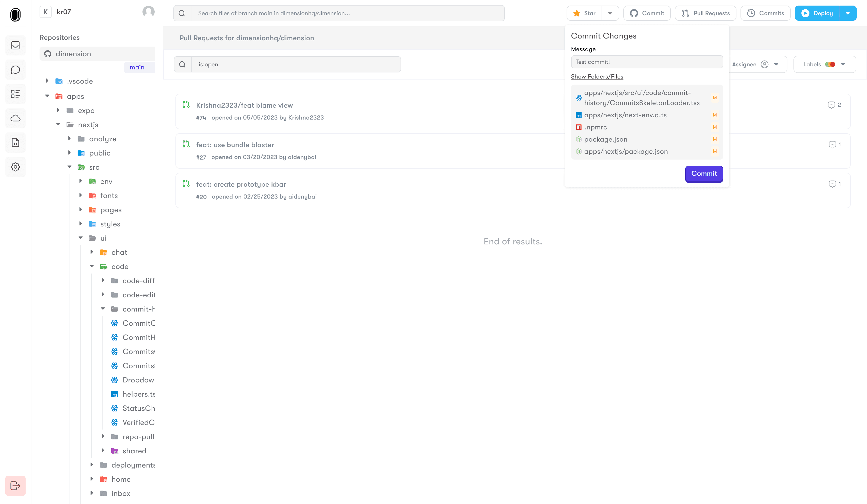Click the Test commit! message field

[647, 62]
